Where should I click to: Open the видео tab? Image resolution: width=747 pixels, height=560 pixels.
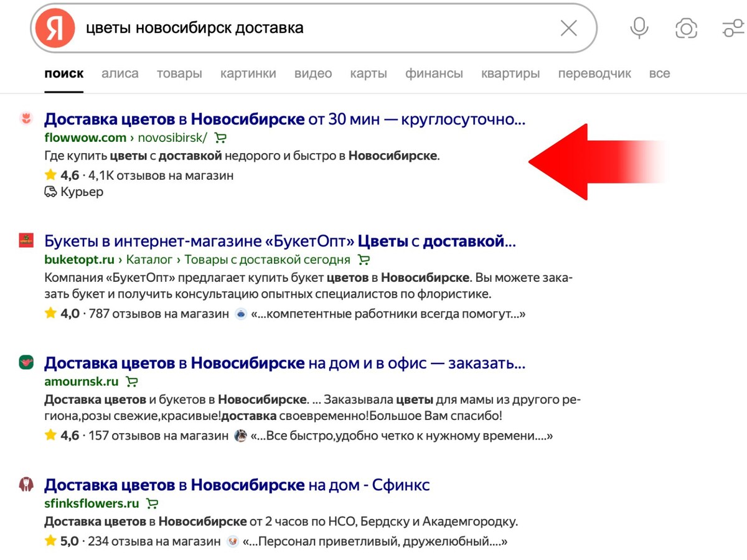pyautogui.click(x=313, y=73)
